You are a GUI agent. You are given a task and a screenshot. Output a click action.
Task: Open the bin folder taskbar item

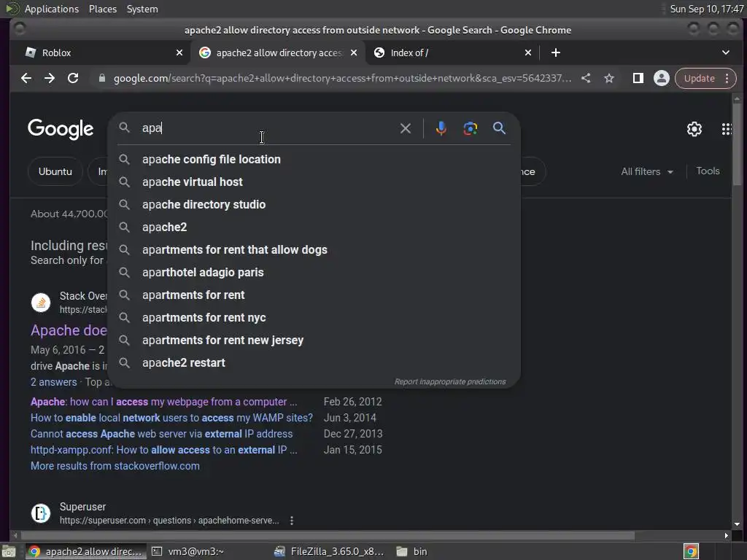pos(412,551)
